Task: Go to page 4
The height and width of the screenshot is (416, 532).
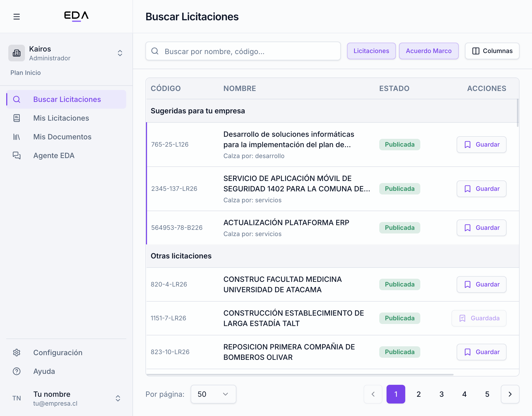Action: [464, 394]
